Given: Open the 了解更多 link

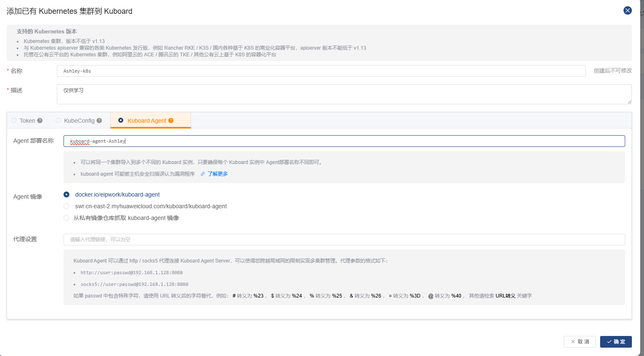Looking at the screenshot, I should [218, 174].
